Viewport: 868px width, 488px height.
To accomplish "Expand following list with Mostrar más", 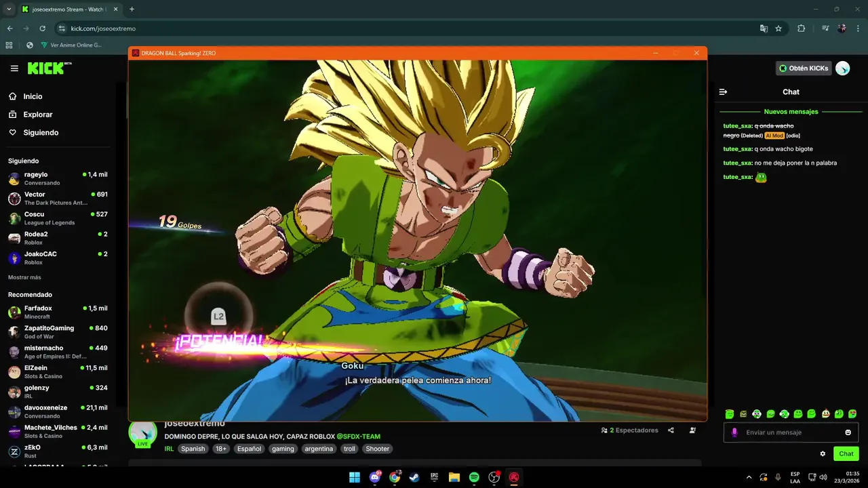I will pyautogui.click(x=24, y=277).
